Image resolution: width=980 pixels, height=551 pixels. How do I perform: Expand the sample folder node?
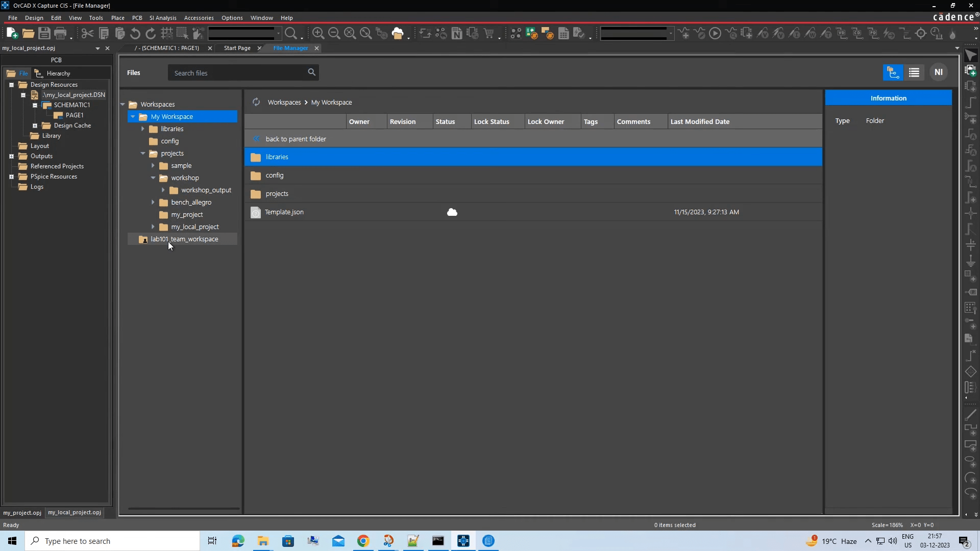click(x=153, y=165)
